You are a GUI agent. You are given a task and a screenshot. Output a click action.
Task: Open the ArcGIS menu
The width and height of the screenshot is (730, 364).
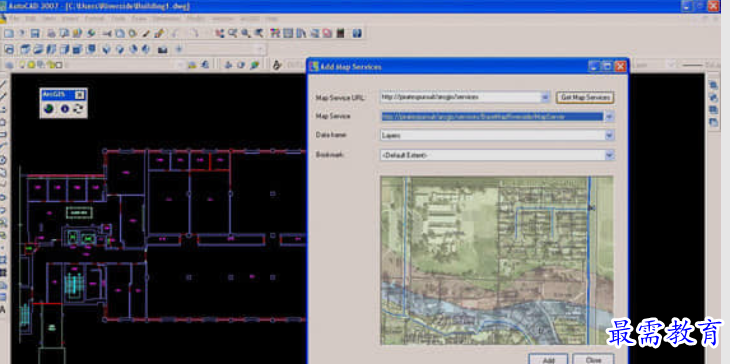pyautogui.click(x=250, y=19)
